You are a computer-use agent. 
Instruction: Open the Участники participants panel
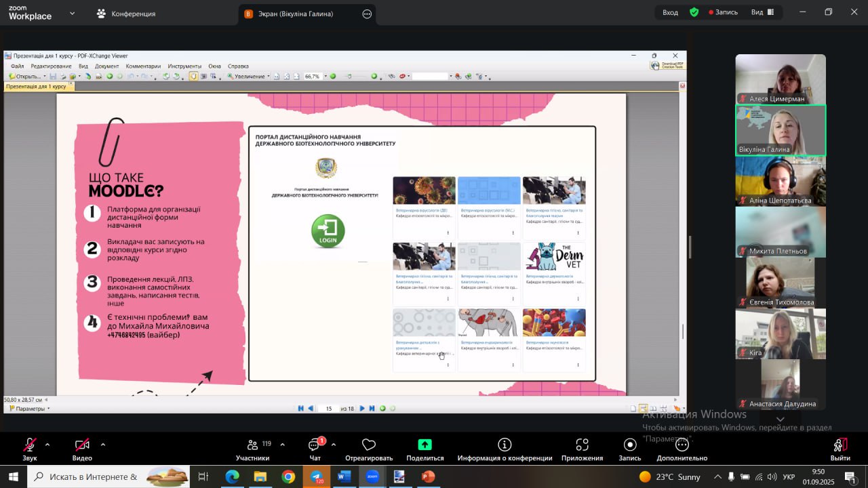(x=253, y=449)
